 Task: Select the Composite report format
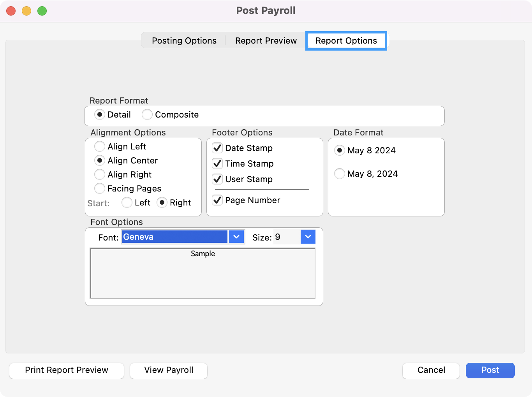[147, 114]
